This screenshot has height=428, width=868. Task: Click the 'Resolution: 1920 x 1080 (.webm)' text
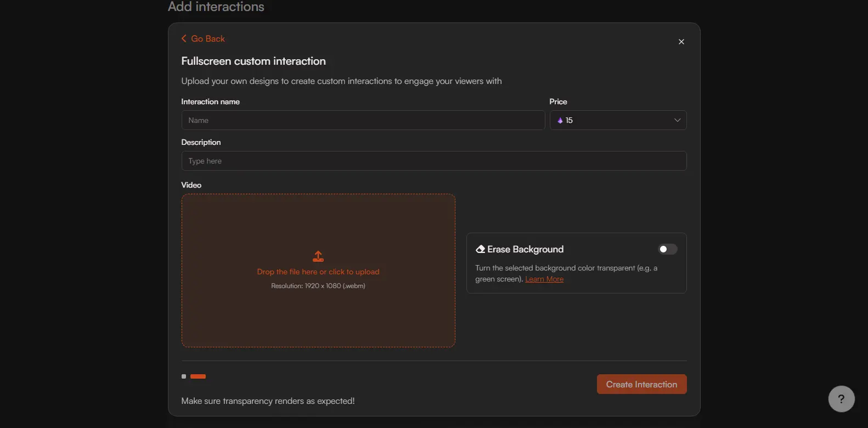click(x=318, y=286)
